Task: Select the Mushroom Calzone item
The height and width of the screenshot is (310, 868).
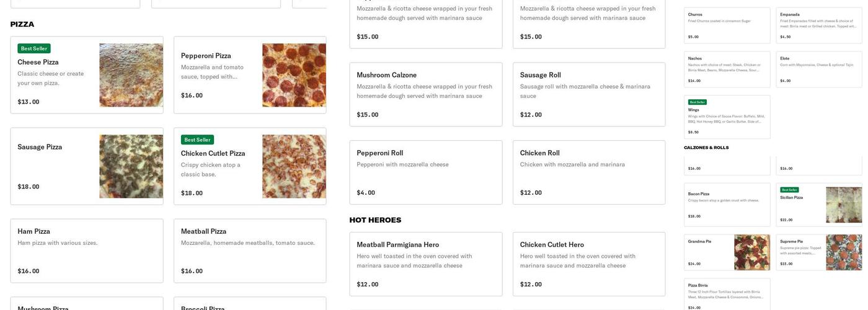Action: pos(426,94)
